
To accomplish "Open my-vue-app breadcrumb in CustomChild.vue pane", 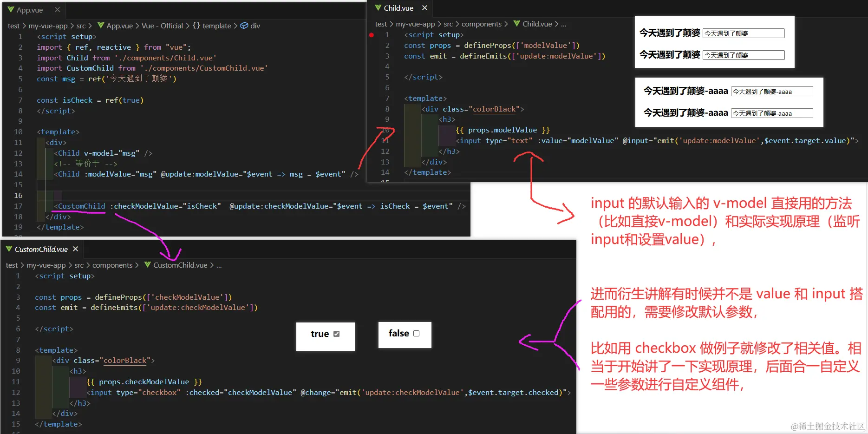I will pos(46,265).
